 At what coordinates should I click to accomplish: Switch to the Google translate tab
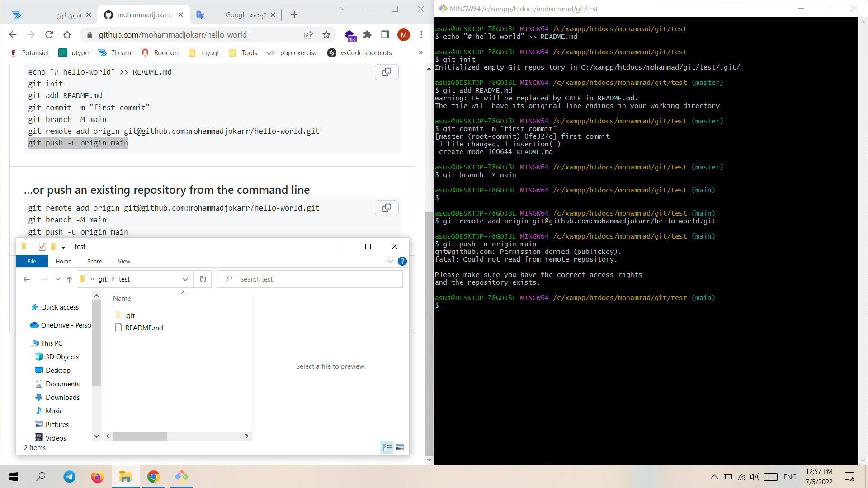click(235, 15)
